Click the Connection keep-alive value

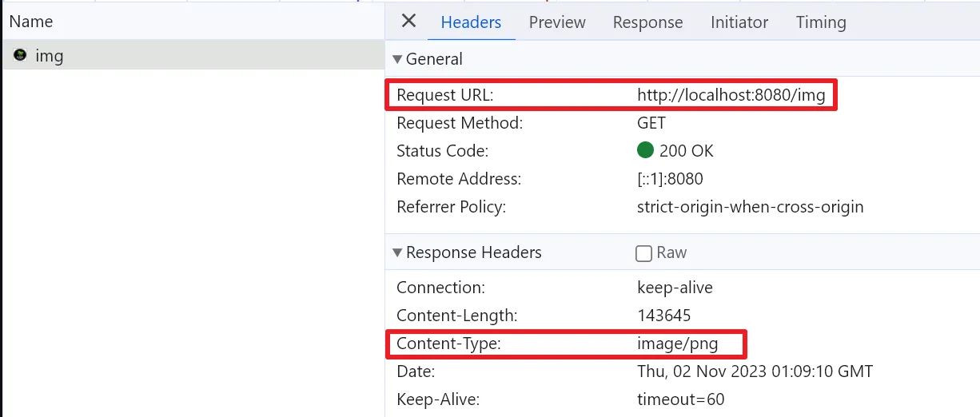675,288
